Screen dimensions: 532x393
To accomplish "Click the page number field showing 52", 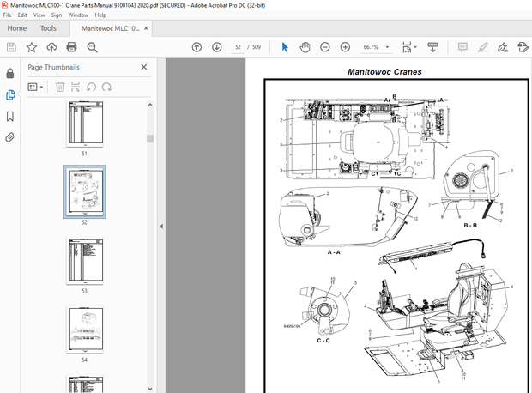I will [x=238, y=47].
